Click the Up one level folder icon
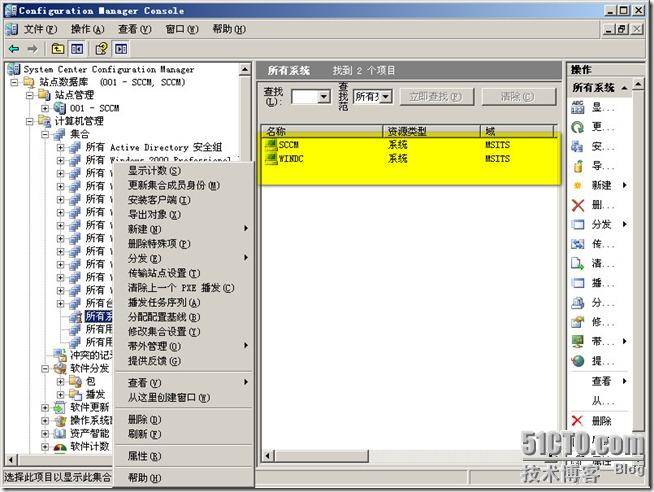The image size is (654, 492). [58, 49]
